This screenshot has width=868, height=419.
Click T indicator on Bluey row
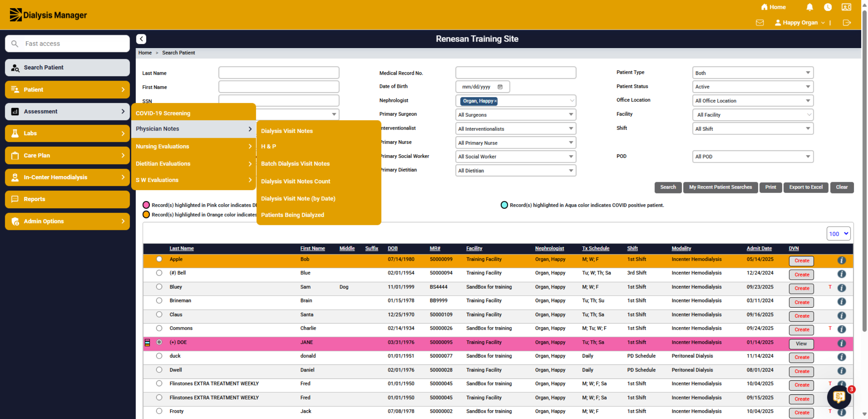830,287
